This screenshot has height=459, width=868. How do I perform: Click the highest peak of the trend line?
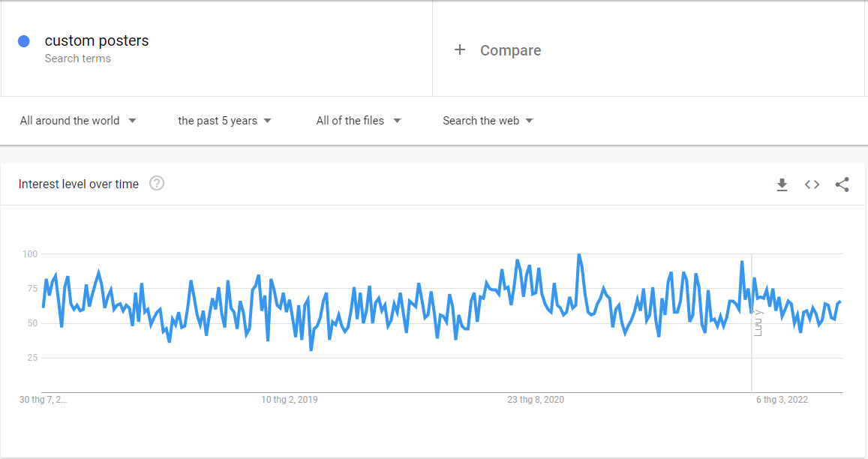(578, 256)
